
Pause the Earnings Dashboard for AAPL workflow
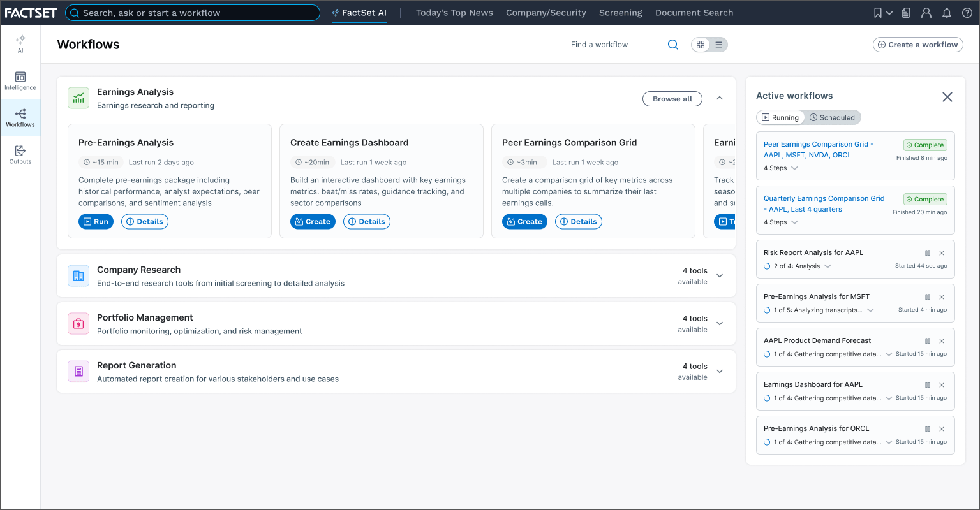pos(928,385)
